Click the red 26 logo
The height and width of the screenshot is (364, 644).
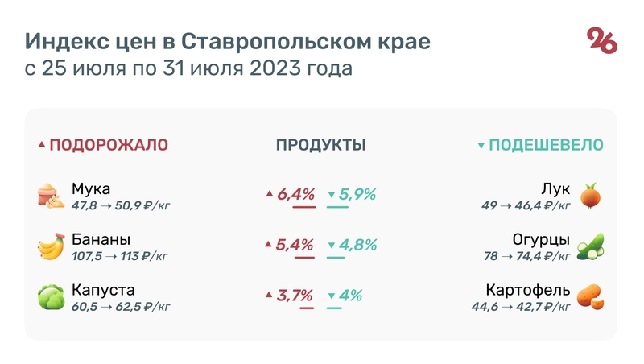602,40
